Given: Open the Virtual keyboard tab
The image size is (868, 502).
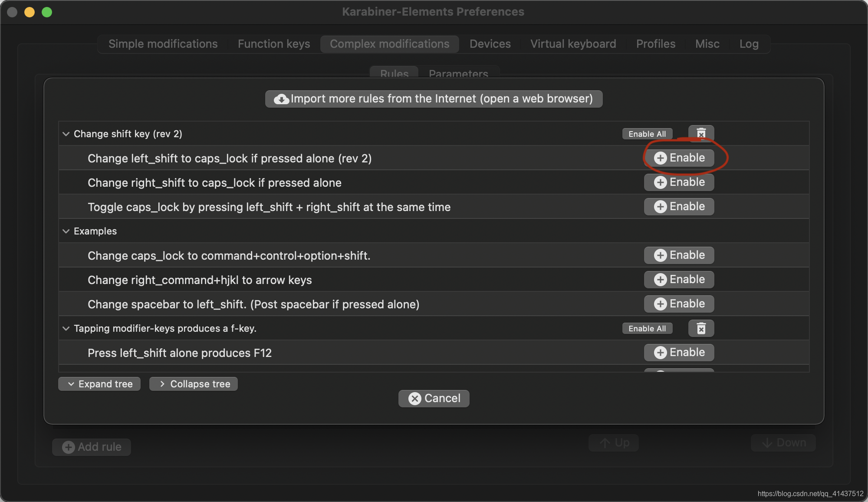Looking at the screenshot, I should click(x=573, y=44).
